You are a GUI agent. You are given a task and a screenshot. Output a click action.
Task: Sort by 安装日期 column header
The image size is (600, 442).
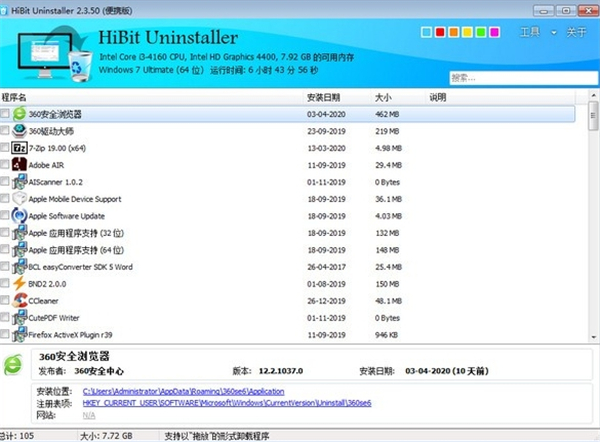coord(337,97)
